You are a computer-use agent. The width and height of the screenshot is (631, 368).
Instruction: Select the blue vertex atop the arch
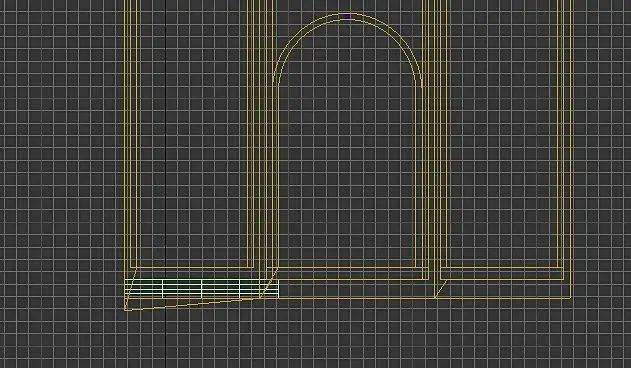tap(347, 17)
